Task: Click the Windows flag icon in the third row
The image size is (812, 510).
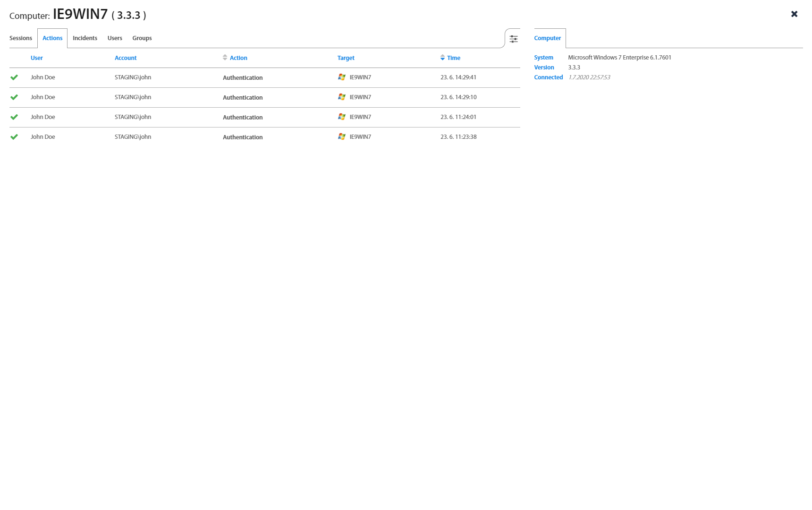Action: point(341,117)
